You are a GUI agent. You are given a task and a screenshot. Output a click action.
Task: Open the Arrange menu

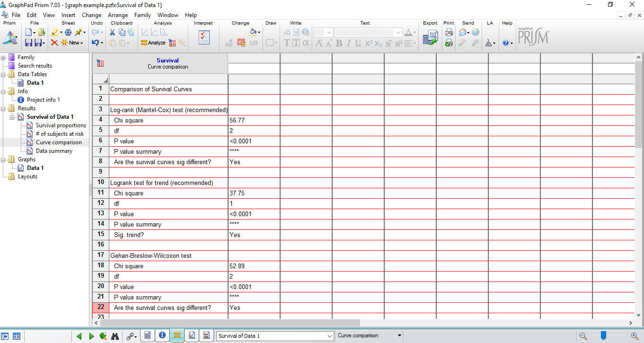coord(118,15)
